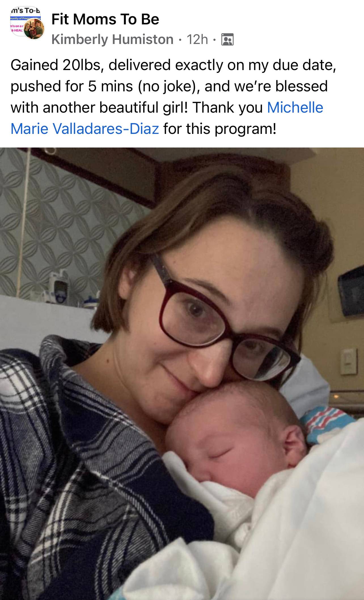View Kimberly Humiston's profile

tap(113, 39)
